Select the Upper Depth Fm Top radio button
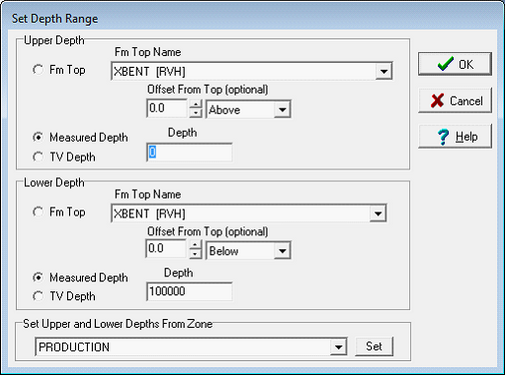The image size is (506, 376). (38, 70)
